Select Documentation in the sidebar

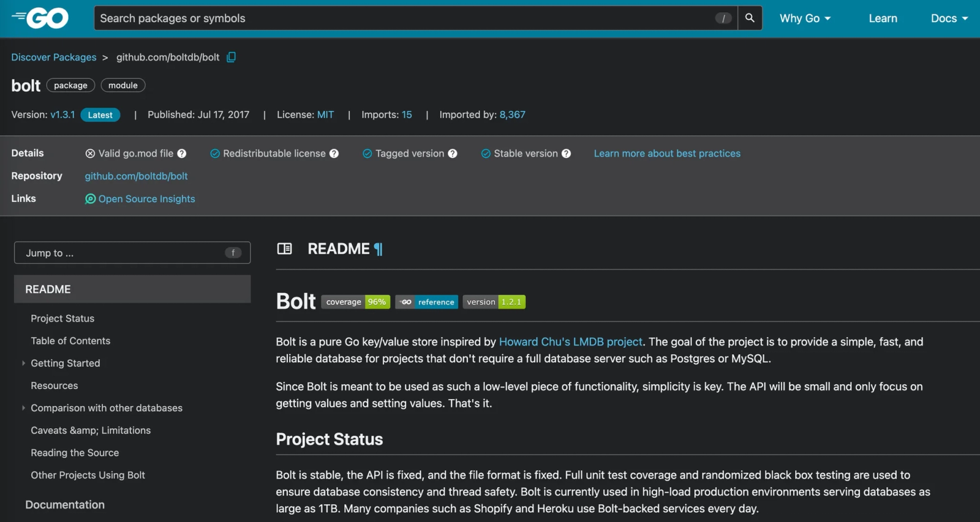[65, 505]
